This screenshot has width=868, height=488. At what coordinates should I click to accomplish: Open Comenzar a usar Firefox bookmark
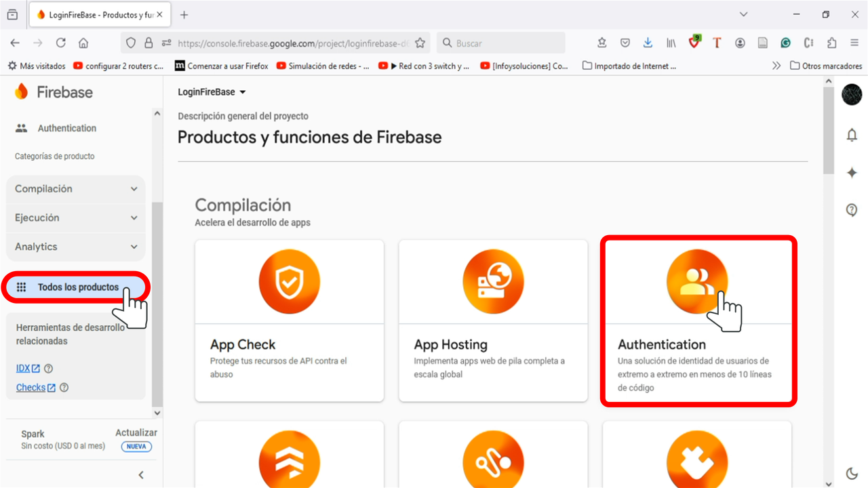coord(221,66)
